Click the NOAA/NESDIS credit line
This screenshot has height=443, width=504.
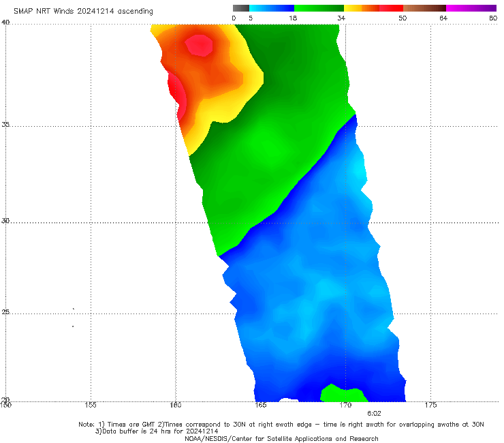(281, 438)
